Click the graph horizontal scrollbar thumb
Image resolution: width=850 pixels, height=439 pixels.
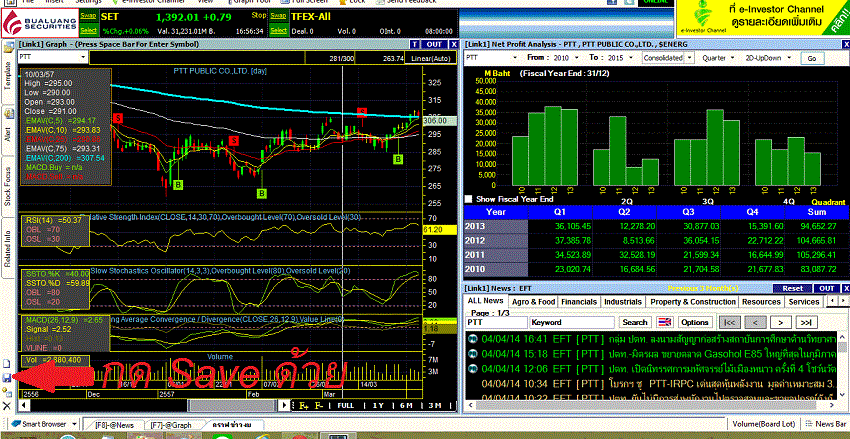[x=234, y=405]
